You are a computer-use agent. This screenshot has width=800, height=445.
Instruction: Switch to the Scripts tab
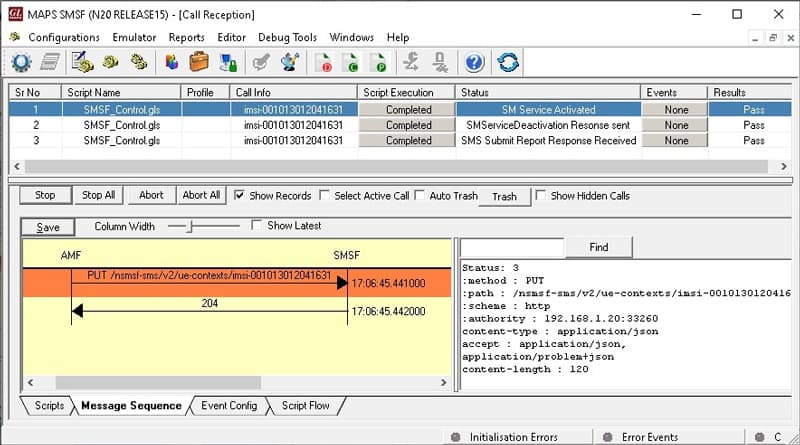click(x=49, y=406)
